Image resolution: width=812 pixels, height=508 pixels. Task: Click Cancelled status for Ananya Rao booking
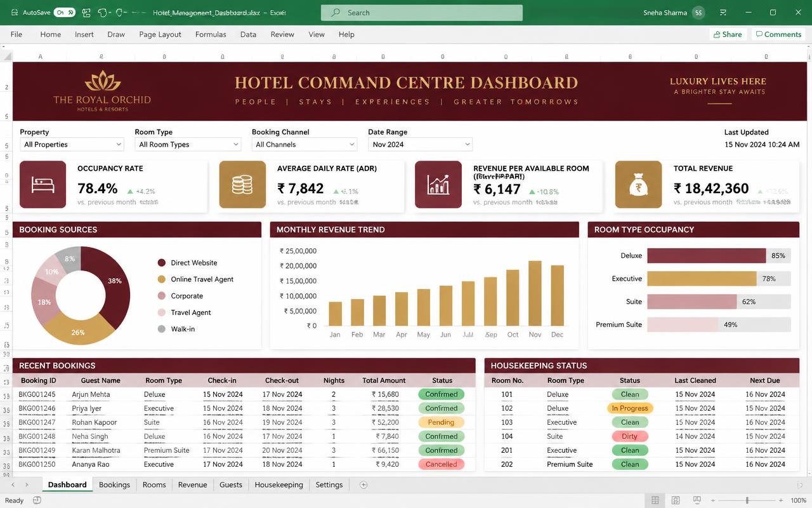tap(442, 464)
